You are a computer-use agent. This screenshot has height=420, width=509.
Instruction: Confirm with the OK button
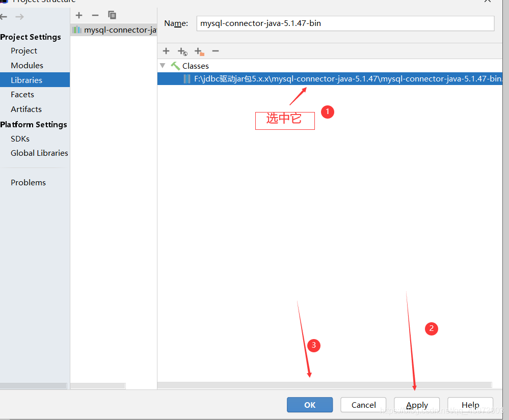coord(310,405)
